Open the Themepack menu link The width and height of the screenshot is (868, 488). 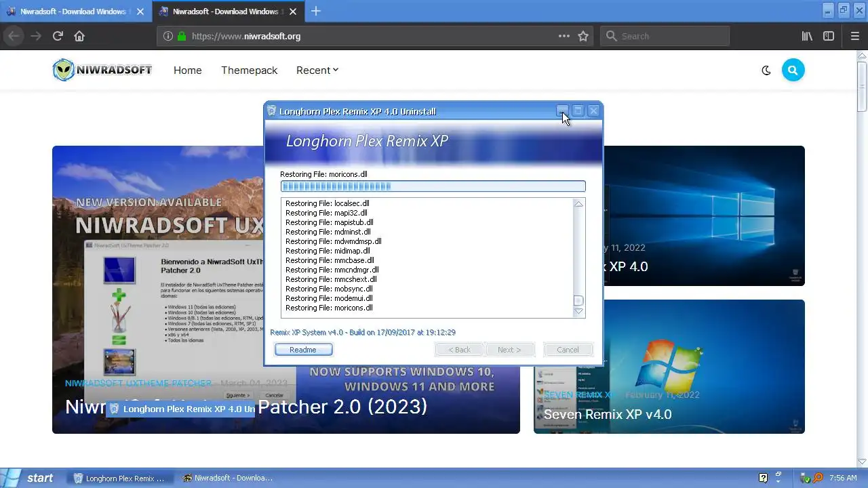(249, 70)
